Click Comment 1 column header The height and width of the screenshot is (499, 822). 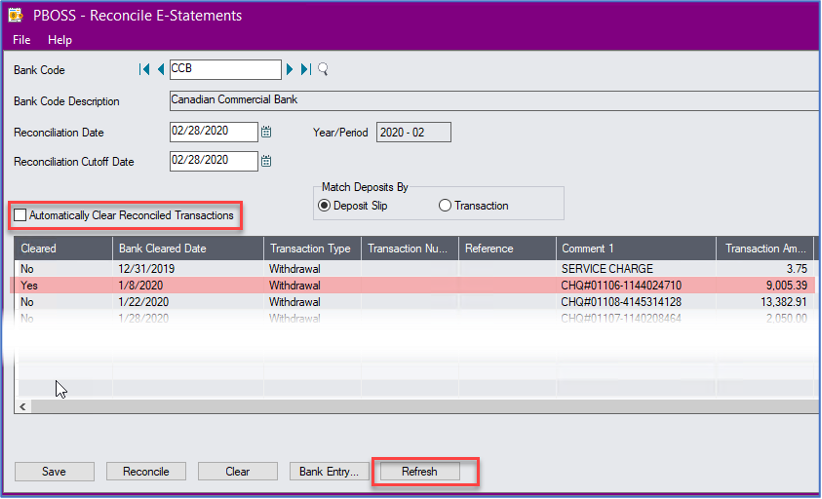(x=636, y=248)
